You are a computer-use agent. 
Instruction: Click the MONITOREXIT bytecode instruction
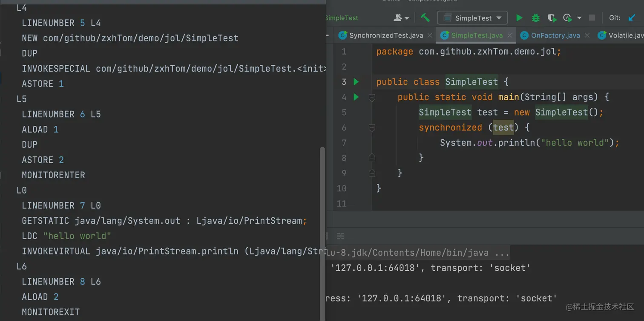click(x=51, y=312)
